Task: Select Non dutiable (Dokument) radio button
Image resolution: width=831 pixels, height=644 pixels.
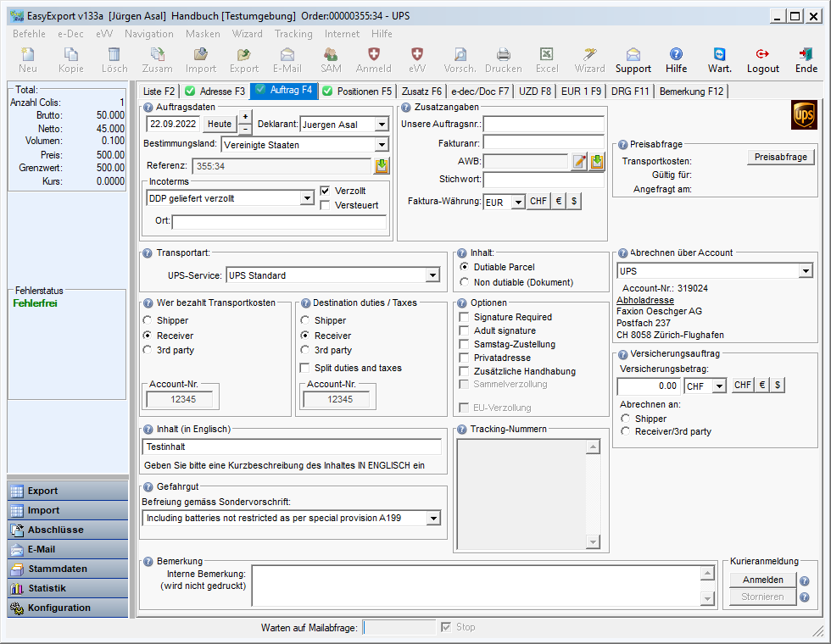Action: (464, 282)
